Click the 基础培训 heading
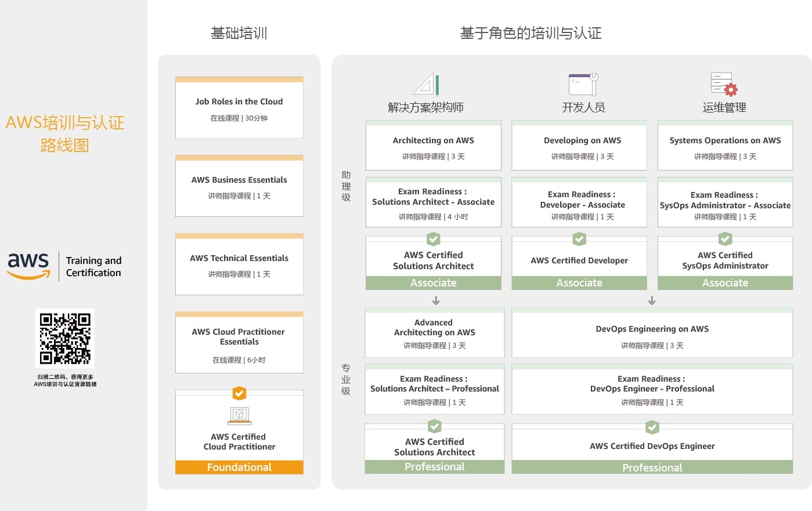Screen dimensions: 812x511 239,33
